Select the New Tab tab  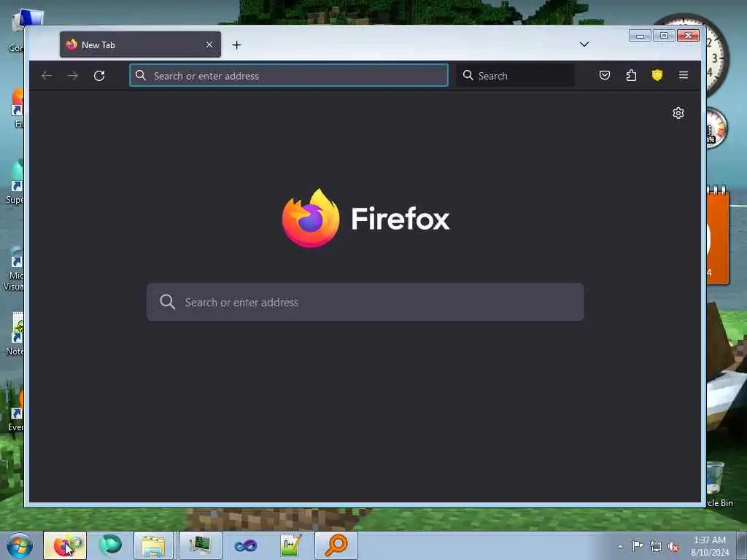point(140,44)
